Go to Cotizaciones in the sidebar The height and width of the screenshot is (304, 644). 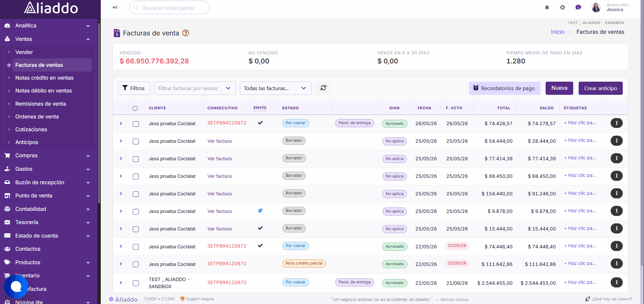coord(31,130)
